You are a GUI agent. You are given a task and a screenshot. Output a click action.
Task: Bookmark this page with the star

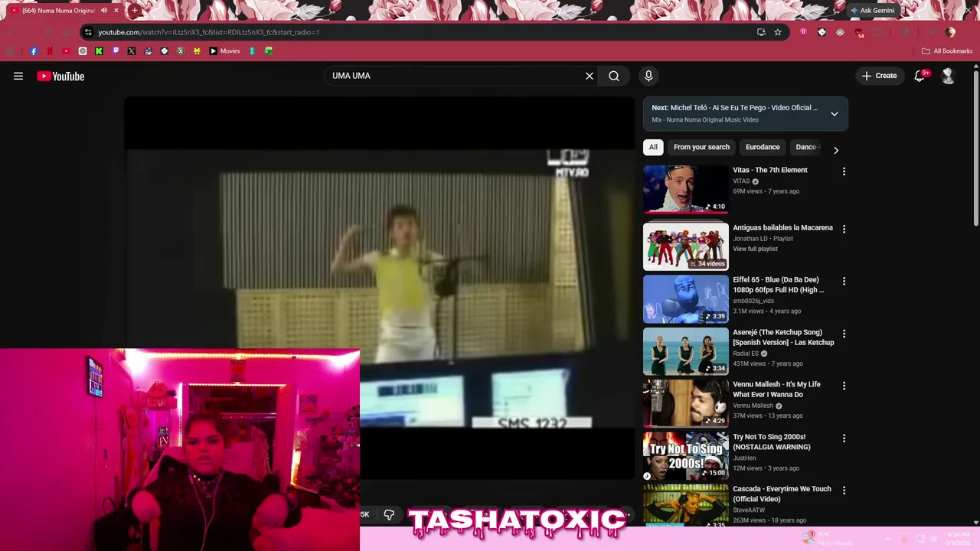pos(778,32)
